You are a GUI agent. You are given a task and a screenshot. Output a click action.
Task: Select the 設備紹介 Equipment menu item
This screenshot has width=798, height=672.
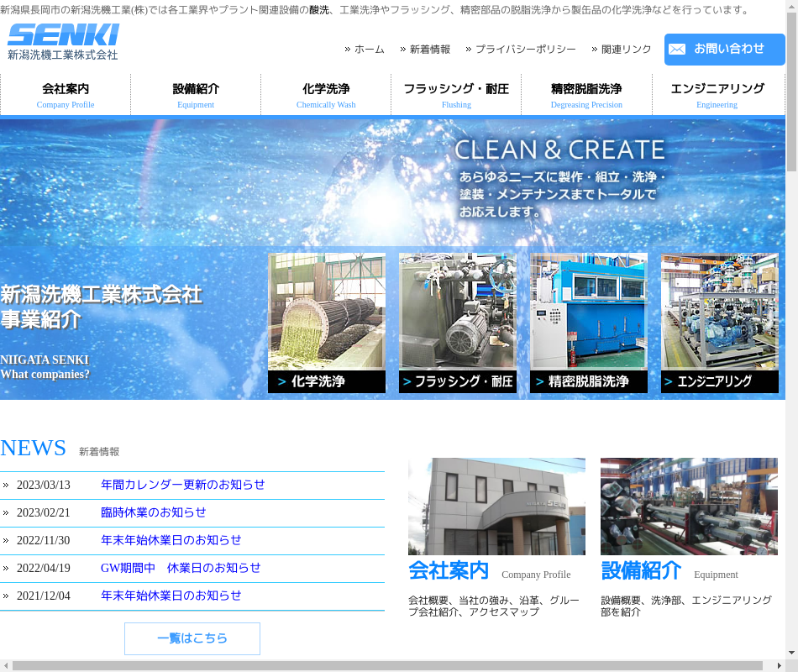tap(196, 95)
